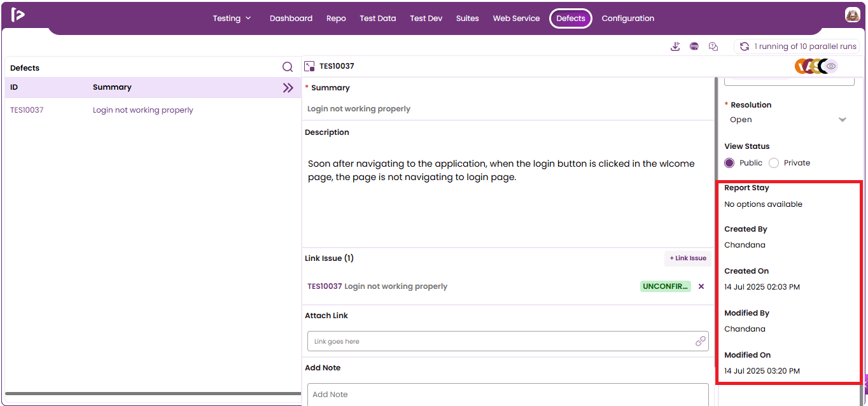This screenshot has width=868, height=406.
Task: Click the orange V user avatar
Action: point(801,66)
